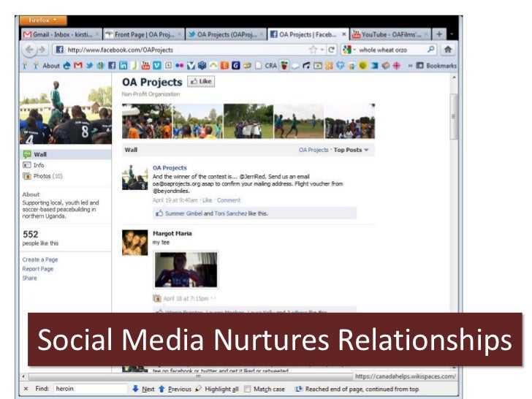532x399 pixels.
Task: Go to home page via house icon
Action: (448, 50)
